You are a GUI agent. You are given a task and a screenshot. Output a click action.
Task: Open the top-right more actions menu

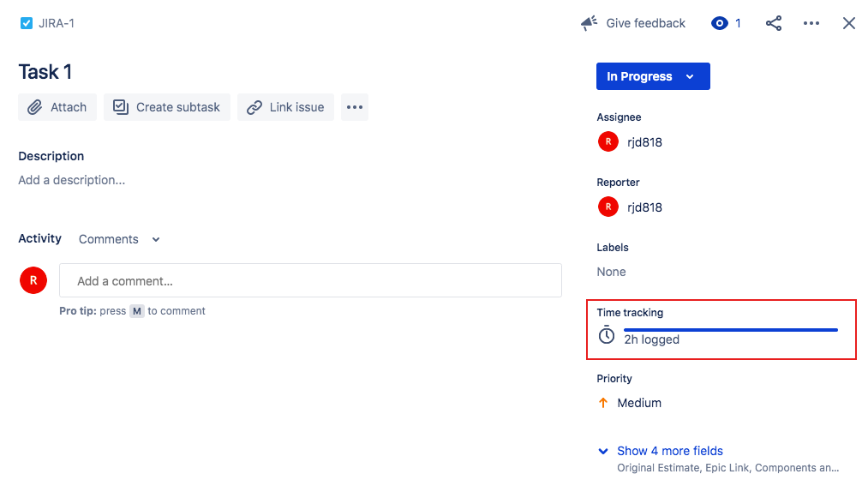(x=811, y=23)
